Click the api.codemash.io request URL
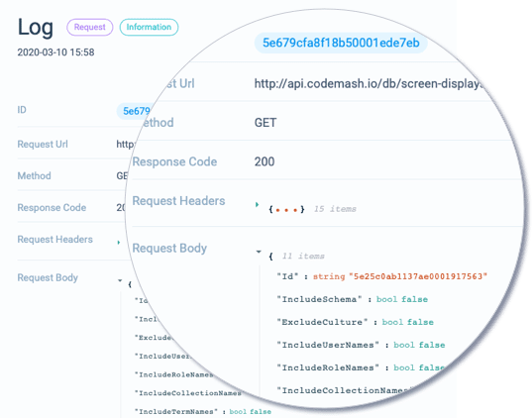 [369, 83]
